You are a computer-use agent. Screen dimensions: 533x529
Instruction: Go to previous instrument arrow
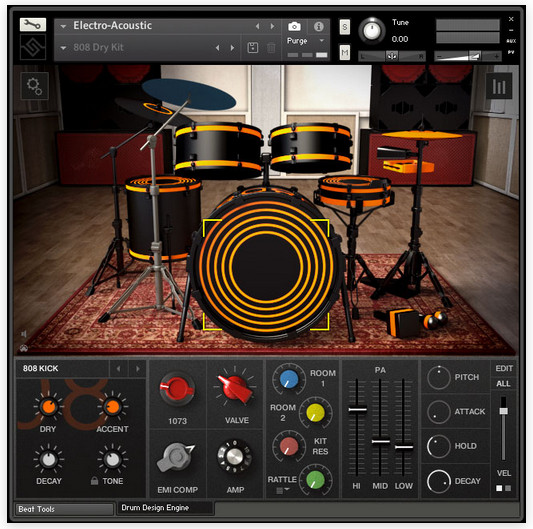point(257,26)
